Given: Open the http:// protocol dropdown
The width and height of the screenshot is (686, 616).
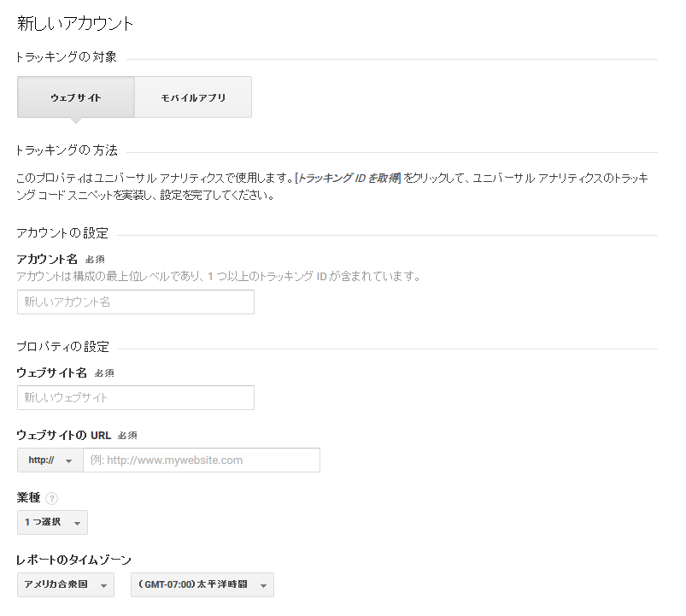Looking at the screenshot, I should click(x=50, y=461).
